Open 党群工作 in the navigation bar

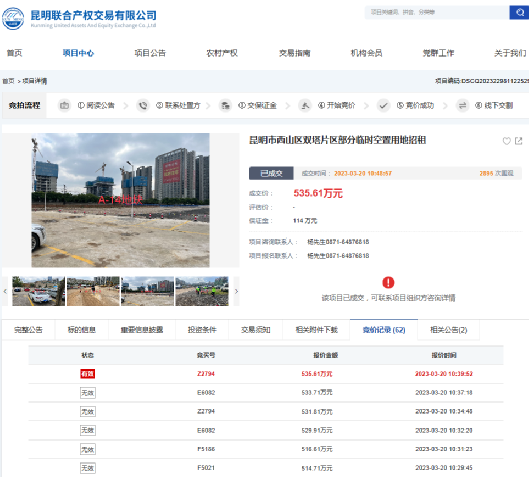[438, 53]
